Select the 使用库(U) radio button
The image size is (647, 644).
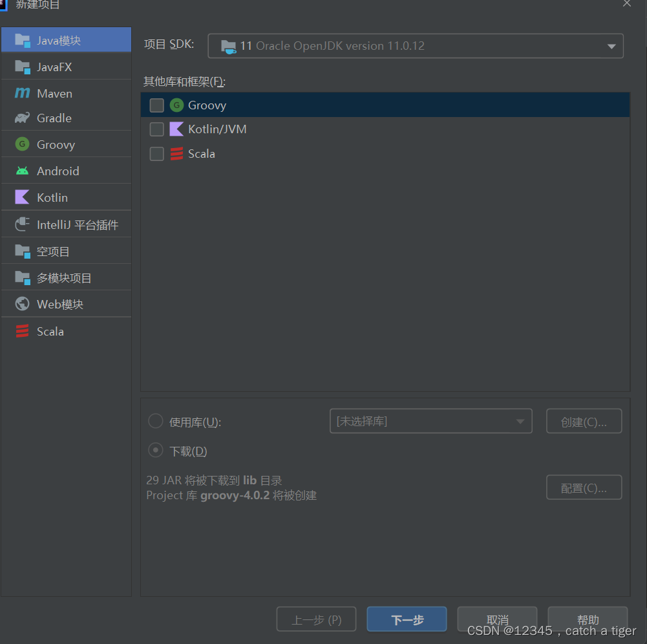click(x=156, y=421)
